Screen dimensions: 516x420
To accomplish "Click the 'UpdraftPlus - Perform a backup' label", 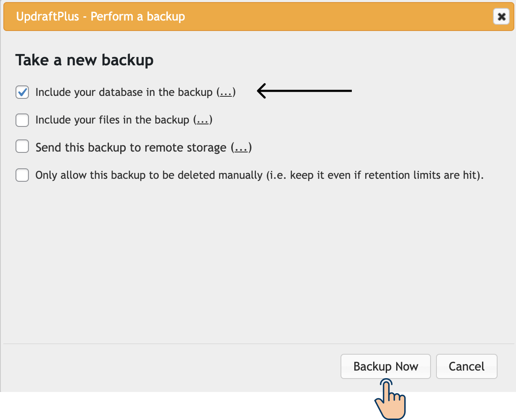I will (x=100, y=16).
